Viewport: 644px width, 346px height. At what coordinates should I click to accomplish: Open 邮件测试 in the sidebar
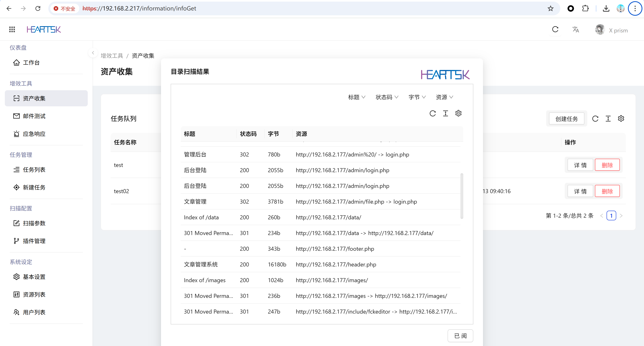click(x=34, y=116)
